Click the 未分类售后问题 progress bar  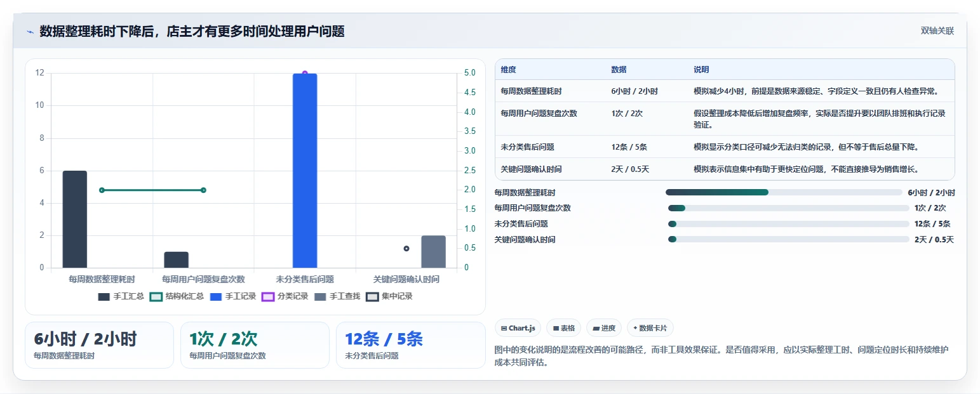789,224
